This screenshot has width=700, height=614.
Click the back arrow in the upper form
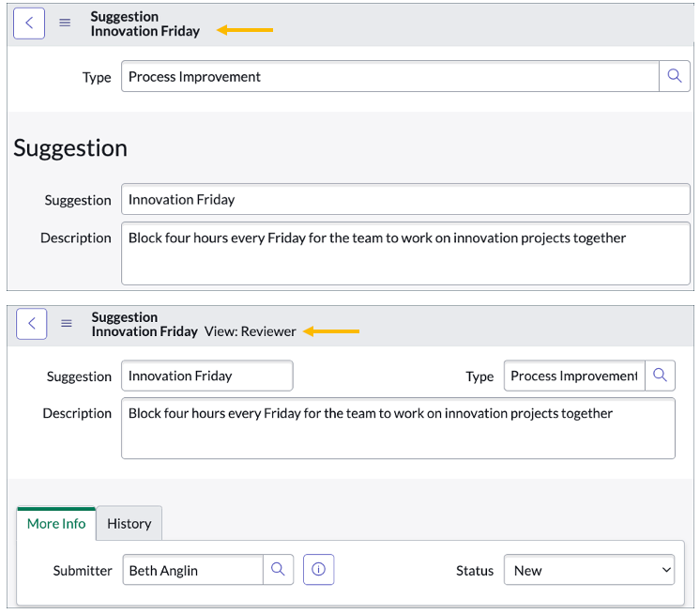point(29,23)
